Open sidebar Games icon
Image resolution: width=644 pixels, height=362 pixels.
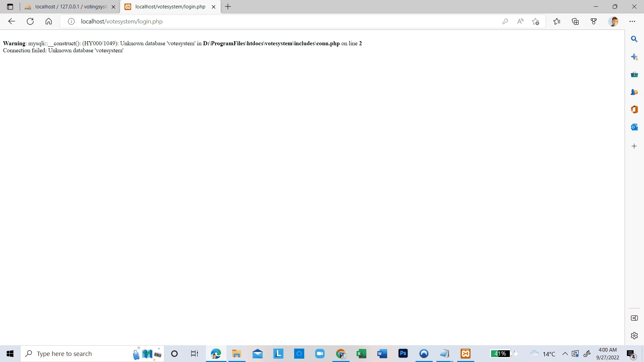634,92
